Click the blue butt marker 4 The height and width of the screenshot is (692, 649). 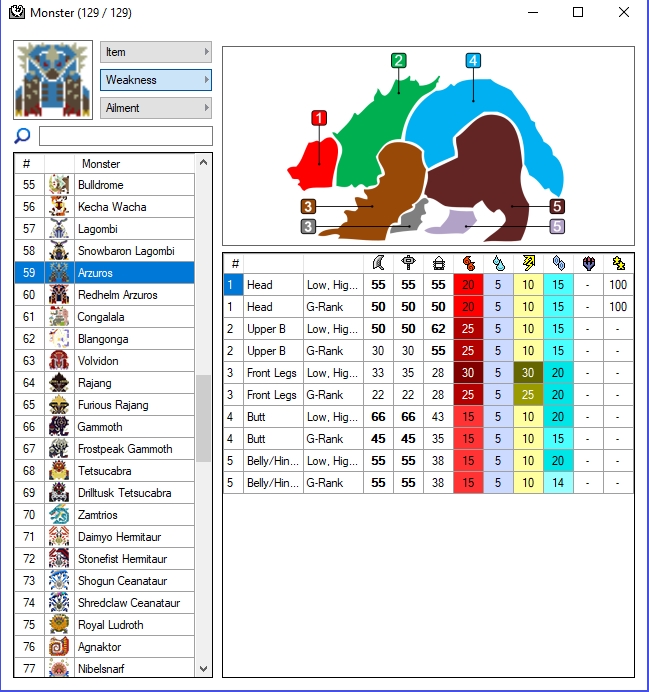[473, 60]
